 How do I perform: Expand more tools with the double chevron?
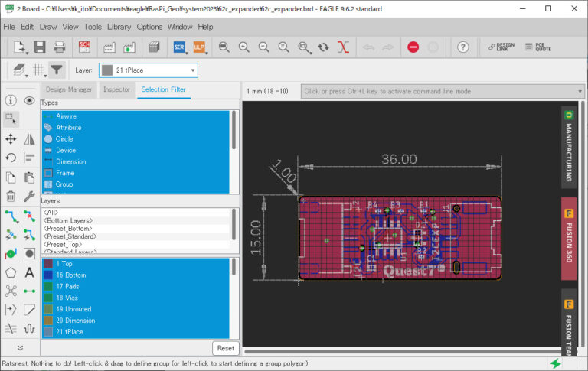pyautogui.click(x=20, y=347)
